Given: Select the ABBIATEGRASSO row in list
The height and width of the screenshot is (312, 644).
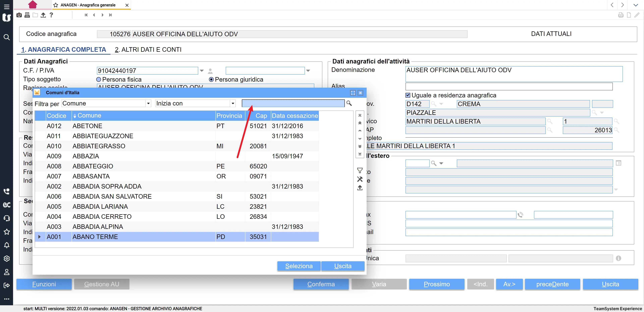Looking at the screenshot, I should click(99, 146).
